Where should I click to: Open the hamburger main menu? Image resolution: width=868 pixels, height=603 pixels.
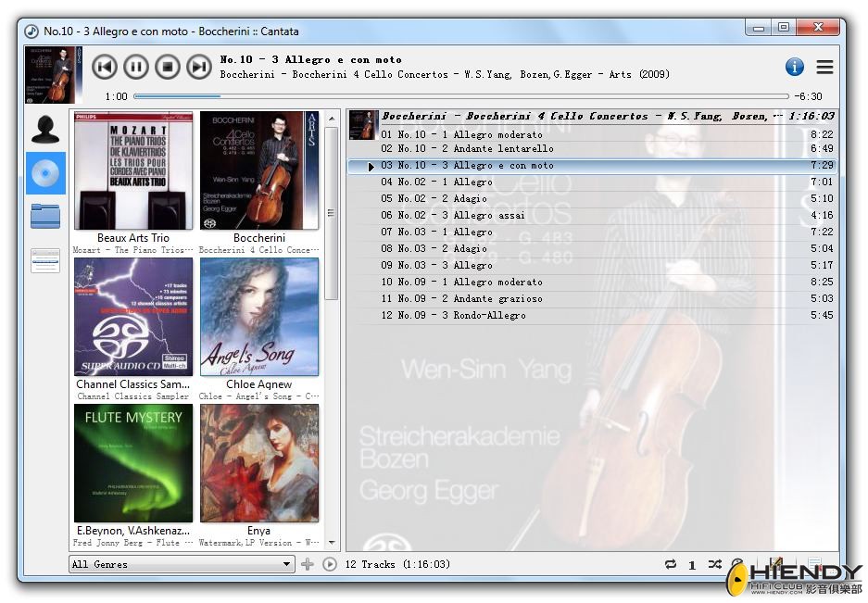(x=824, y=67)
